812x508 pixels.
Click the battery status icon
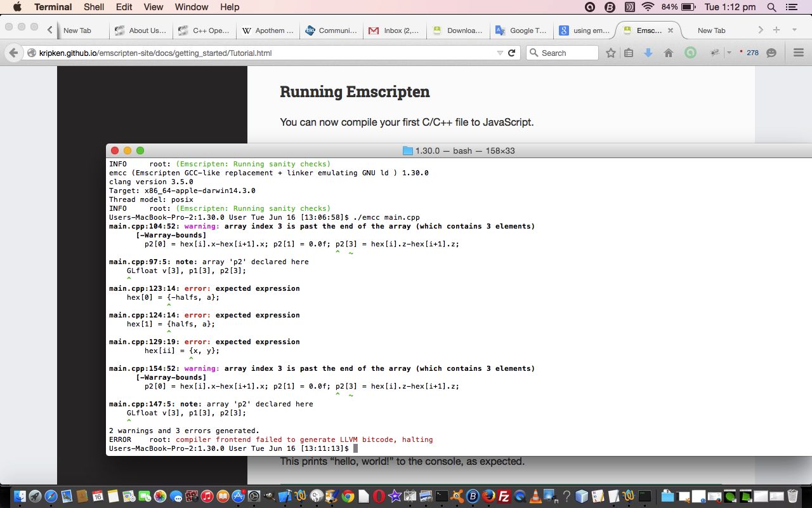(x=688, y=7)
